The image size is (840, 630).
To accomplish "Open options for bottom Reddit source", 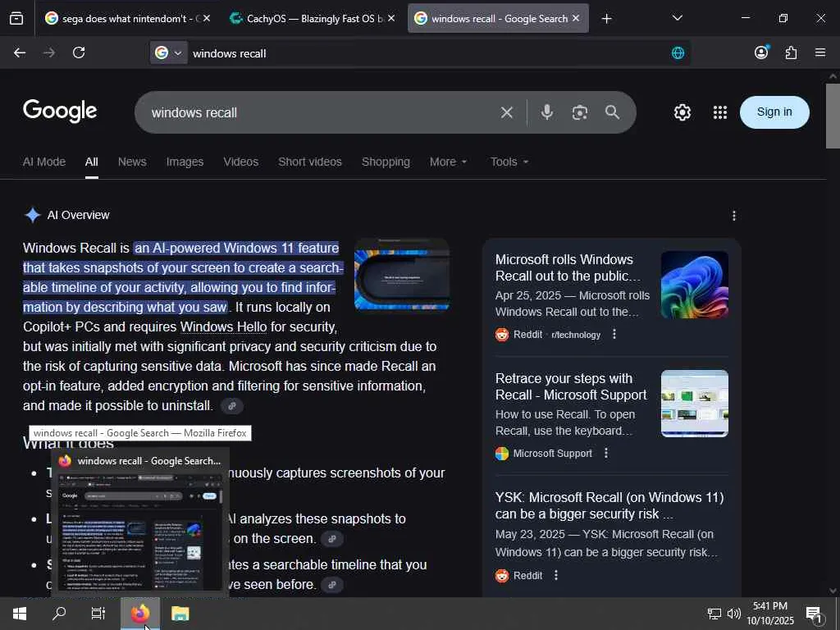I will 556,575.
